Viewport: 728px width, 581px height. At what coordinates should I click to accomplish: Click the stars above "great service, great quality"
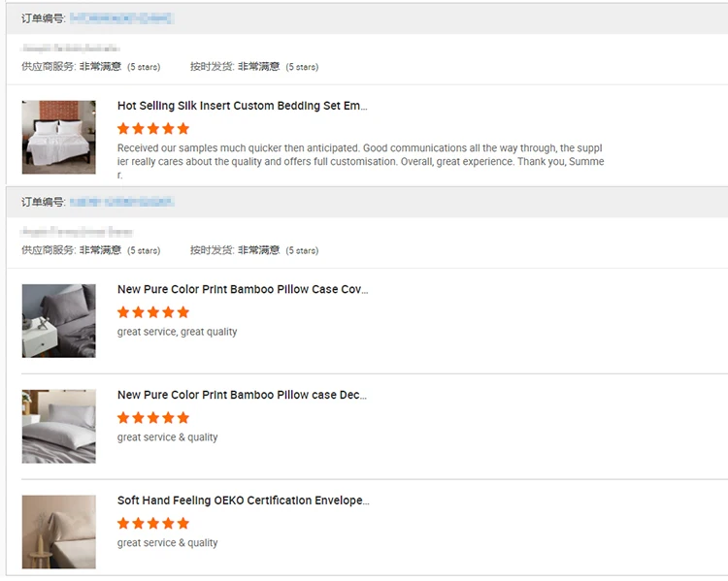[153, 312]
